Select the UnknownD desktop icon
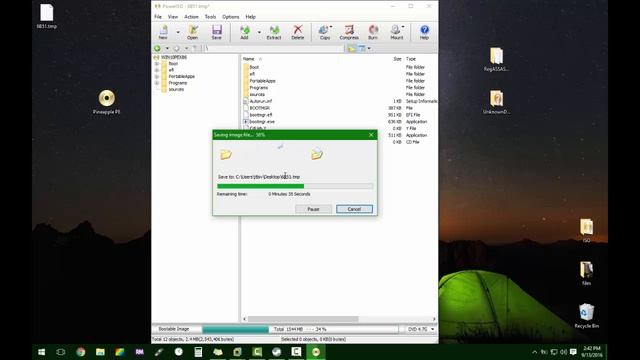Screen dimensions: 640x360 pyautogui.click(x=496, y=102)
